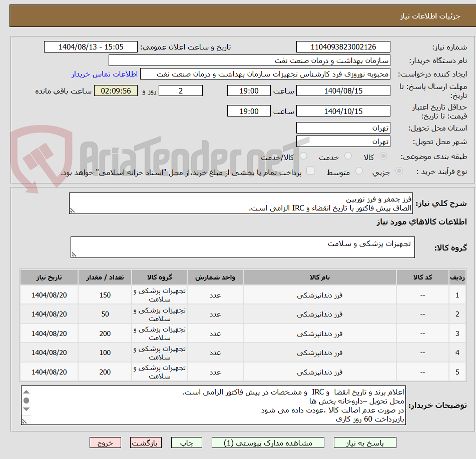Click the تهران delivery province field
Viewport: 476px width, 459px height.
pos(343,127)
